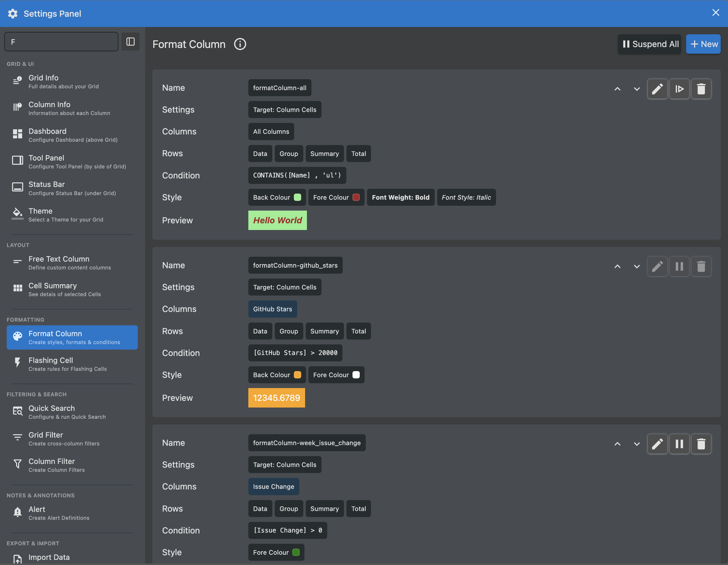Click the Format Column info icon

(240, 44)
